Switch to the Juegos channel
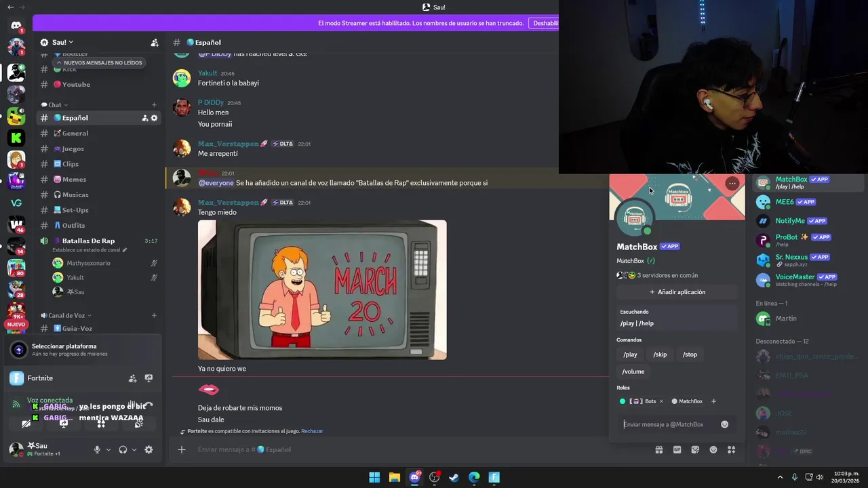 (100, 148)
